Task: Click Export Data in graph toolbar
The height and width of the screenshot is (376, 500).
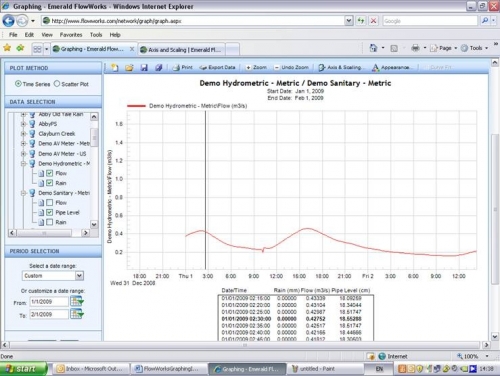Action: click(217, 67)
